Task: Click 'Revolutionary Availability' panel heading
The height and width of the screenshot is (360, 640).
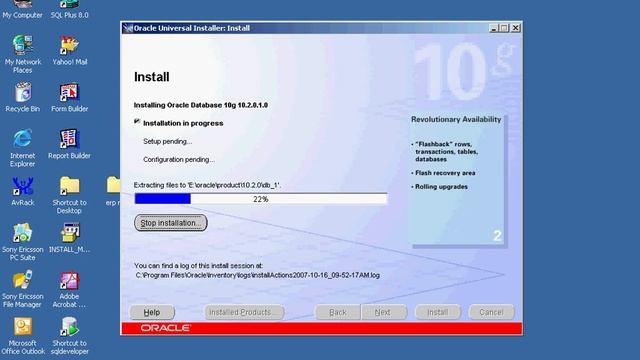Action: [456, 120]
